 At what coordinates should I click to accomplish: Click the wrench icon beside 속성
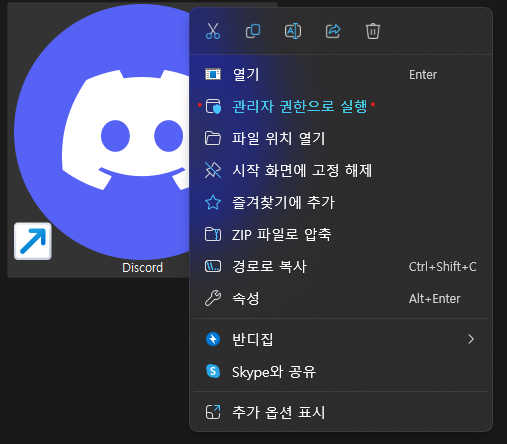[213, 298]
